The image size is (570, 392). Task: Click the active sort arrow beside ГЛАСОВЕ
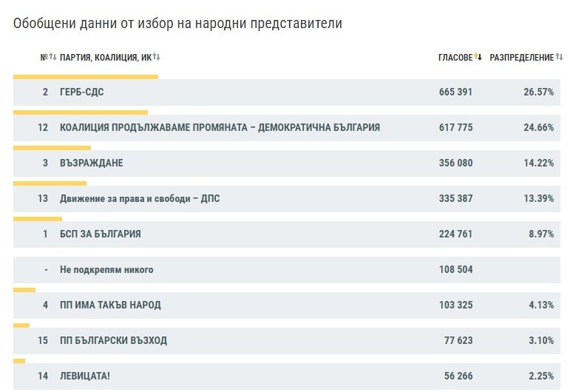[478, 58]
